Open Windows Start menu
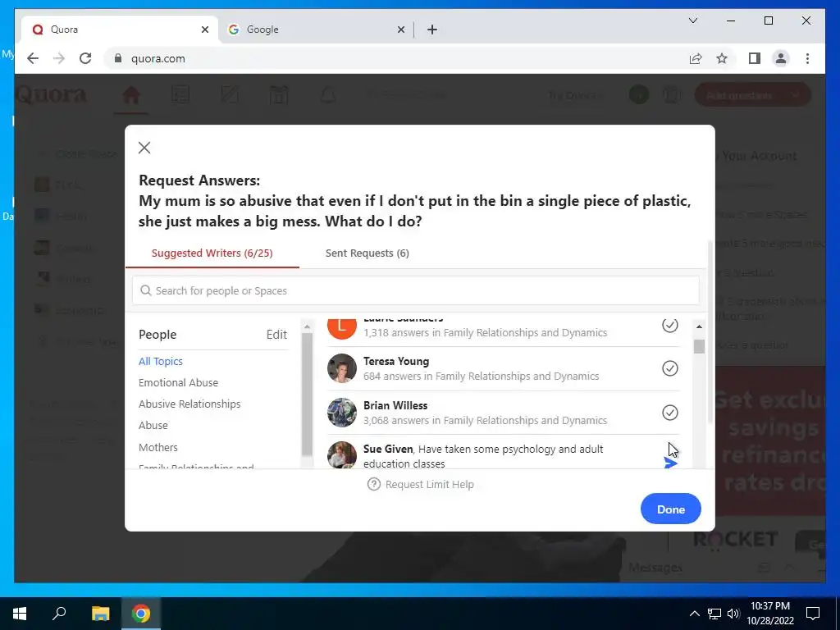Screen dimensions: 840x630 click(20, 614)
